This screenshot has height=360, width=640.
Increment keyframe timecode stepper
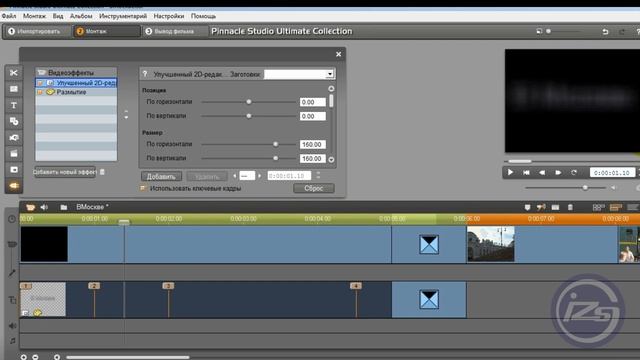point(318,173)
